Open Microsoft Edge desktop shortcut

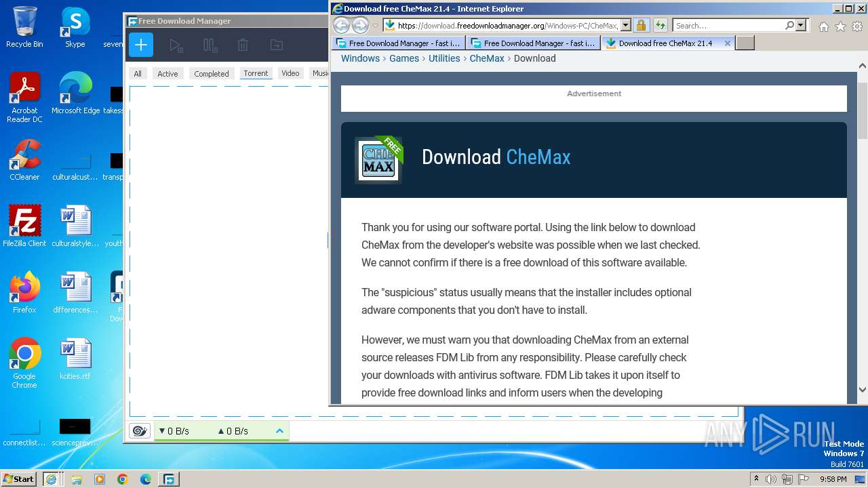tap(75, 94)
